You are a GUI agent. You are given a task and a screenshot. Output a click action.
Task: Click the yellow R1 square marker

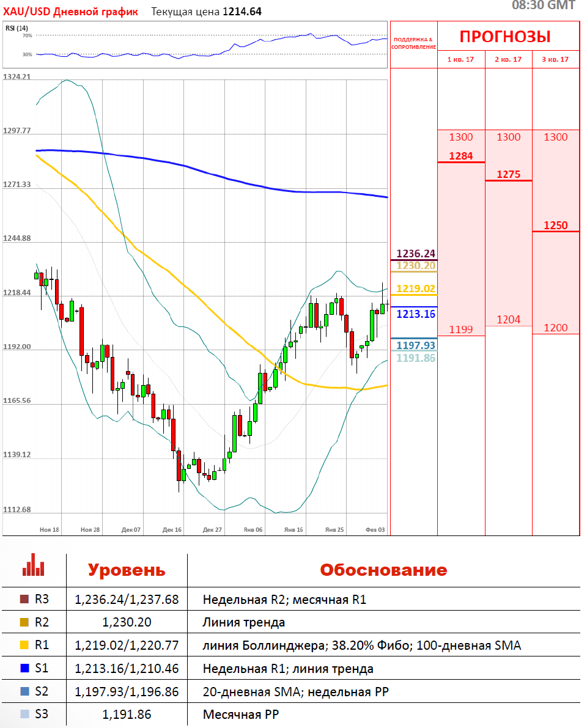point(24,645)
